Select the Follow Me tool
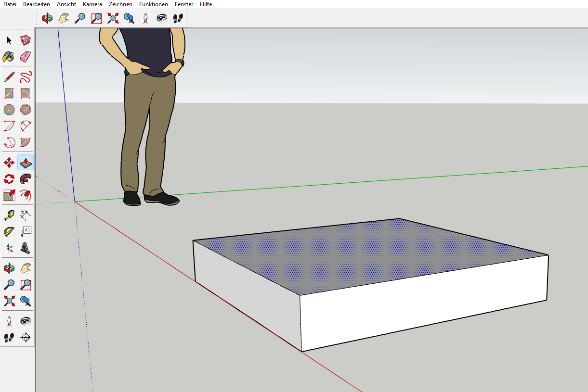The width and height of the screenshot is (588, 392). [x=26, y=179]
